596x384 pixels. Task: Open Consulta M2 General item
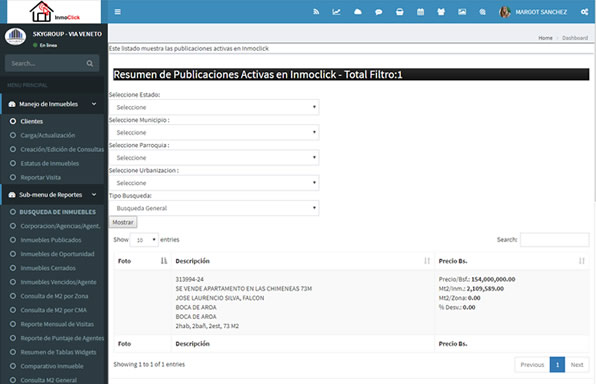pos(48,380)
